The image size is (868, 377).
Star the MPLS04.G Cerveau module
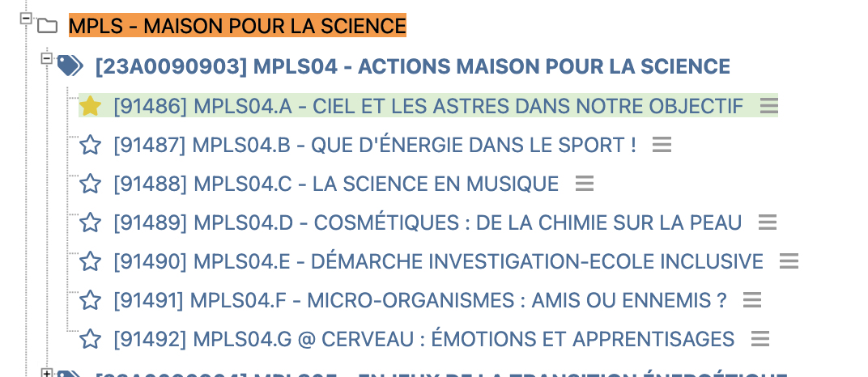tap(90, 339)
